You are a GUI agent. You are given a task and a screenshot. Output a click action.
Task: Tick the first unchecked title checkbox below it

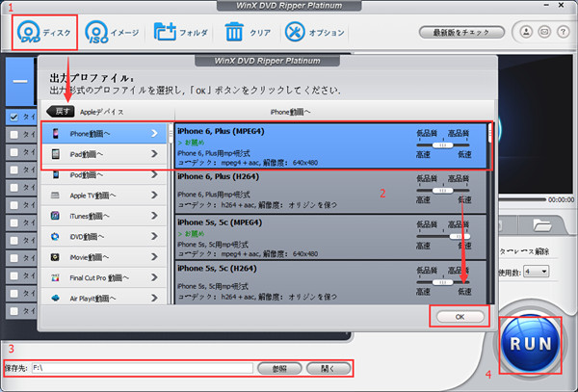click(13, 136)
